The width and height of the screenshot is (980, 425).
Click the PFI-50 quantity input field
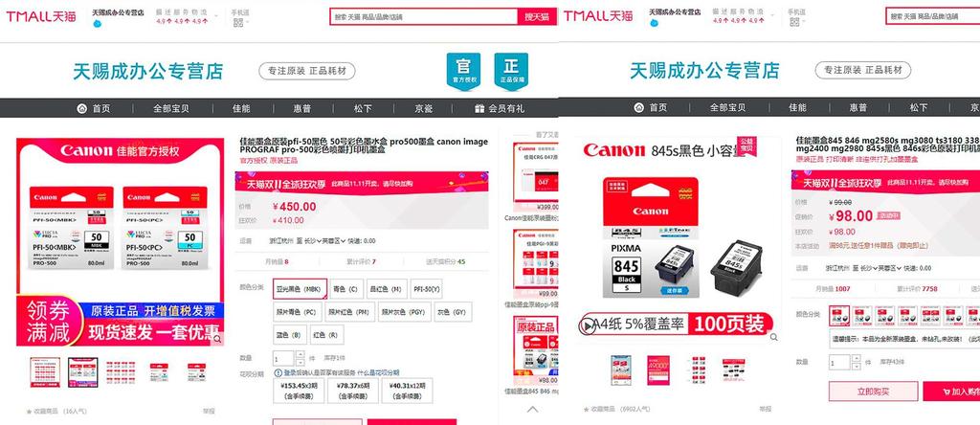pyautogui.click(x=283, y=358)
